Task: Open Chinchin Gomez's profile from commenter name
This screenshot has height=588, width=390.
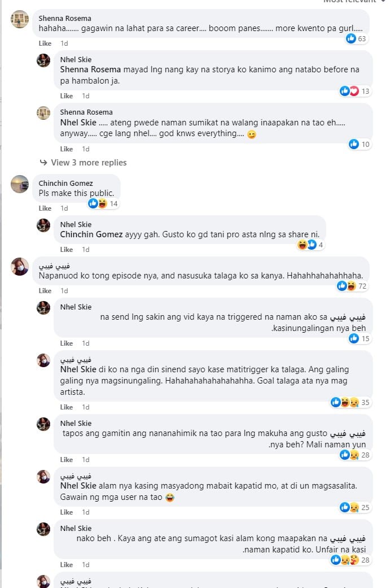Action: coord(65,183)
